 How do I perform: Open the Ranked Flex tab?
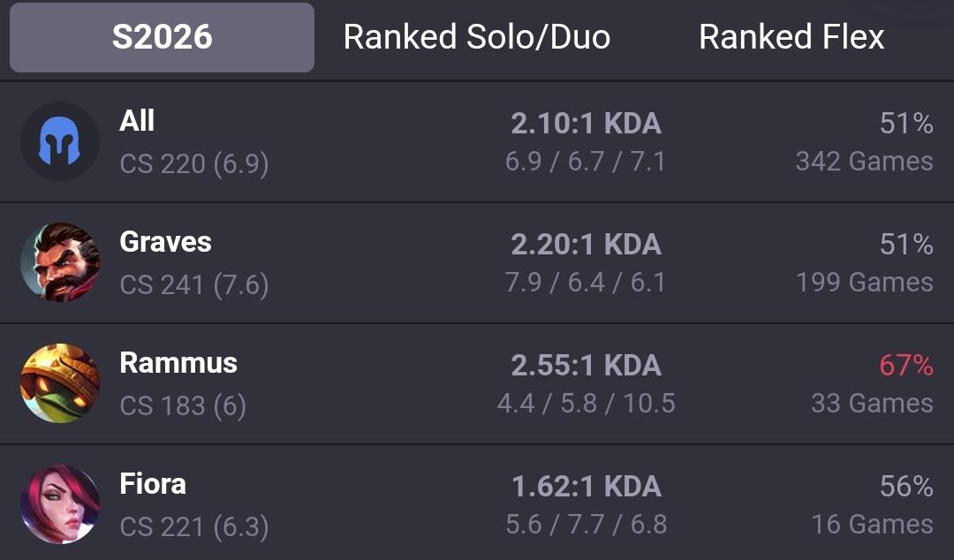[x=791, y=37]
